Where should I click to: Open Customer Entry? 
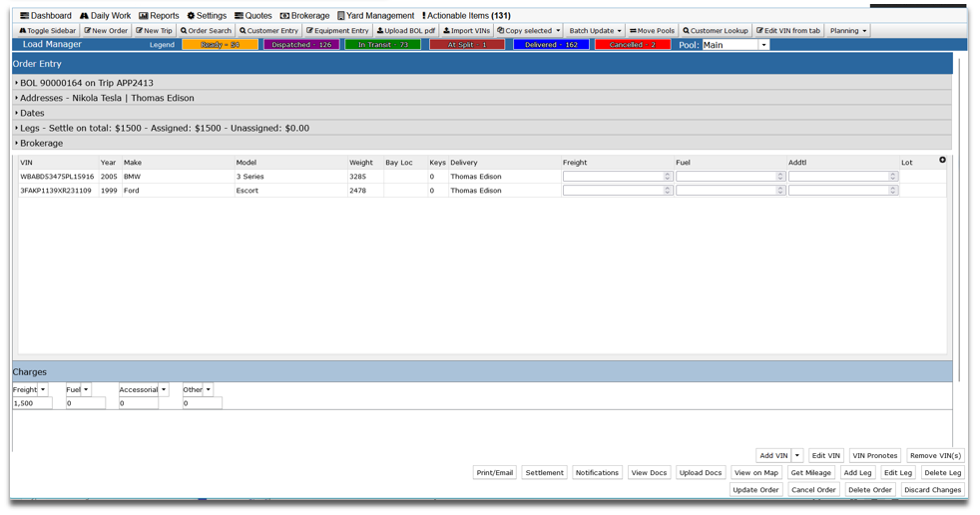point(268,31)
